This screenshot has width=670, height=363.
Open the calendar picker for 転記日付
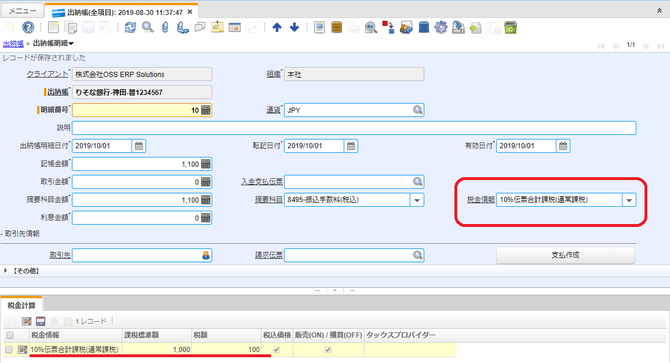[x=351, y=146]
